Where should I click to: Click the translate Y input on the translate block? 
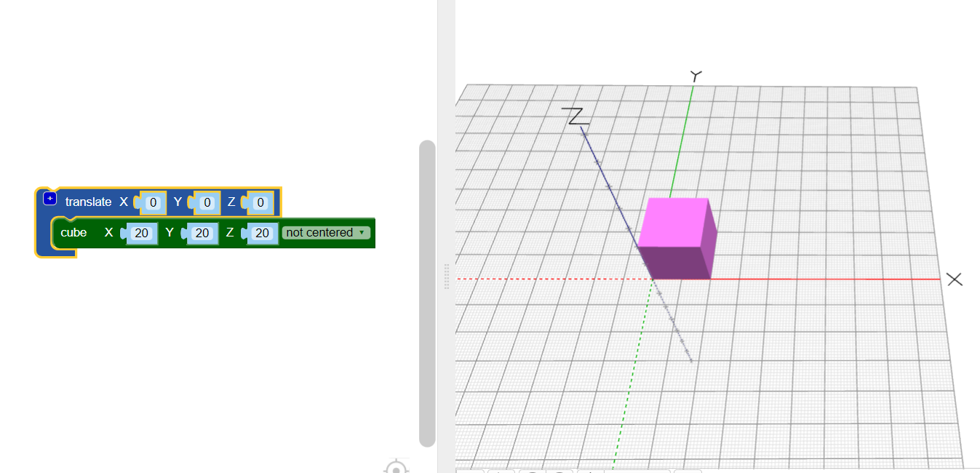click(x=206, y=202)
